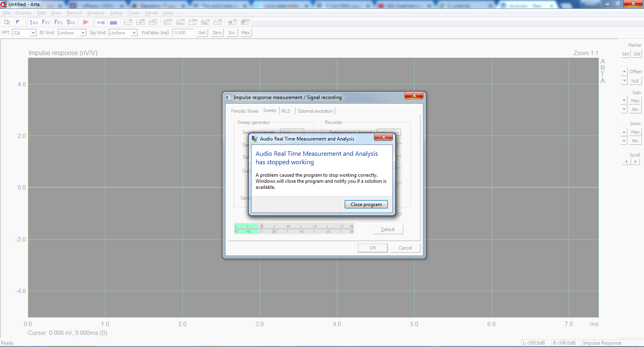
Task: Click OK in the measurement dialog
Action: click(x=373, y=248)
